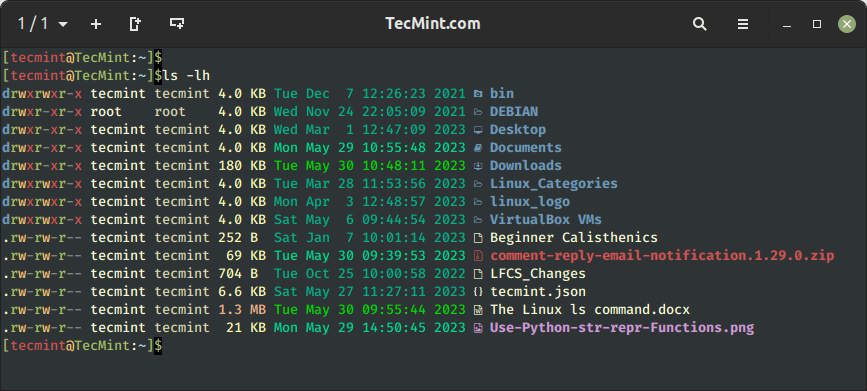This screenshot has height=391, width=867.
Task: Open the hamburger menu
Action: coord(743,24)
